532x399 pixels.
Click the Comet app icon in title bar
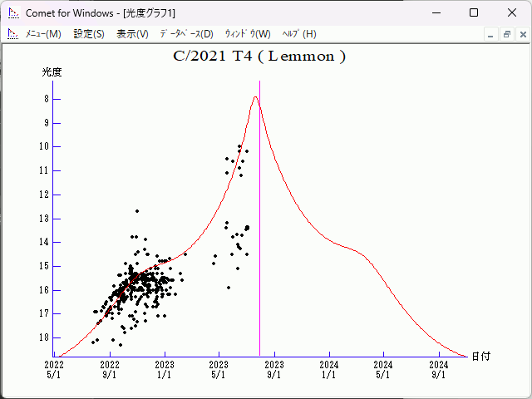[x=13, y=13]
